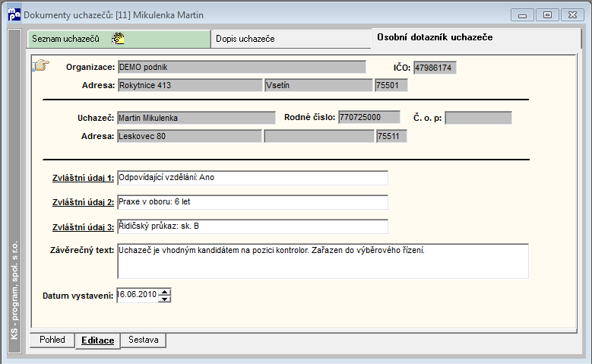Click the vertical KS - program sidebar strip
This screenshot has width=592, height=364.
(14, 191)
